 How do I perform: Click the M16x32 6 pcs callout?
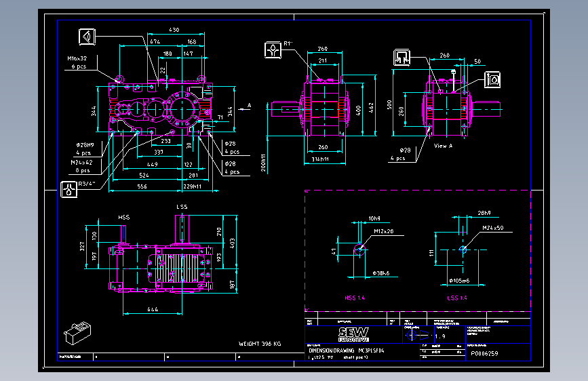77,62
